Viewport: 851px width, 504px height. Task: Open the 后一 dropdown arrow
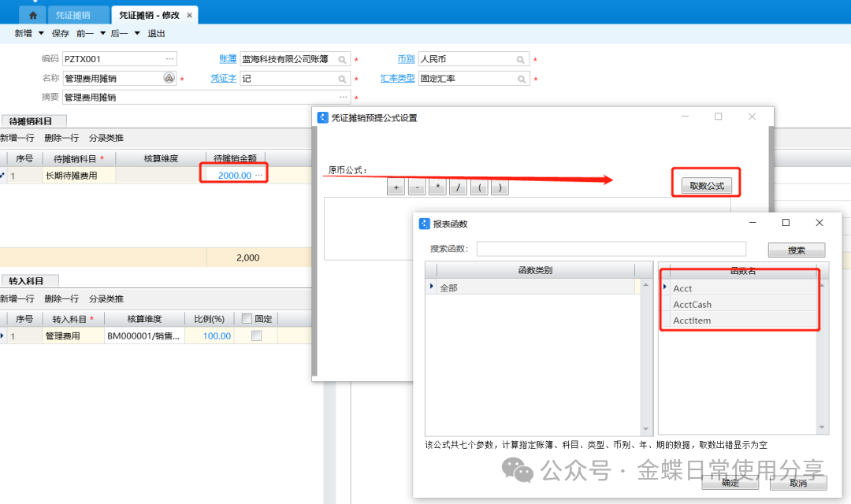coord(136,33)
